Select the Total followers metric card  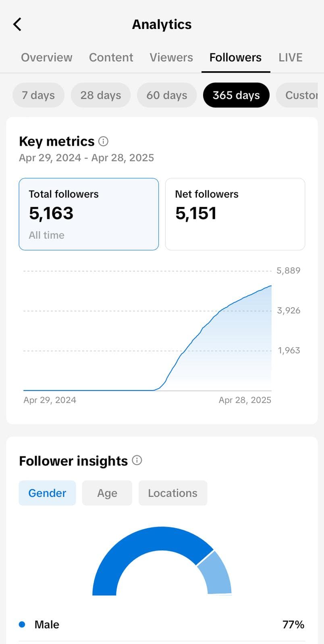click(89, 214)
